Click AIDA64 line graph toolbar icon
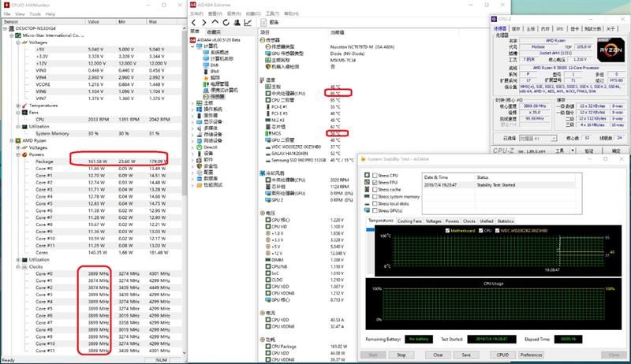631x364 pixels. 248,23
